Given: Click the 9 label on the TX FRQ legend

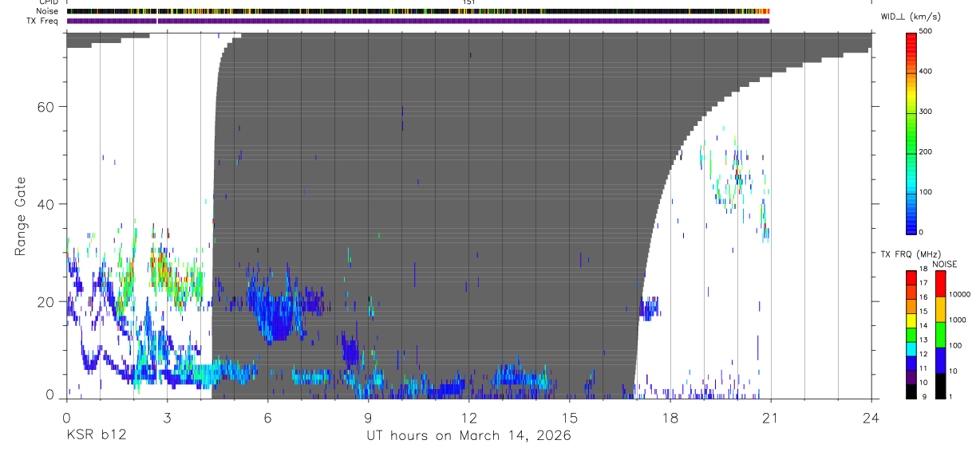Looking at the screenshot, I should click(x=924, y=396).
